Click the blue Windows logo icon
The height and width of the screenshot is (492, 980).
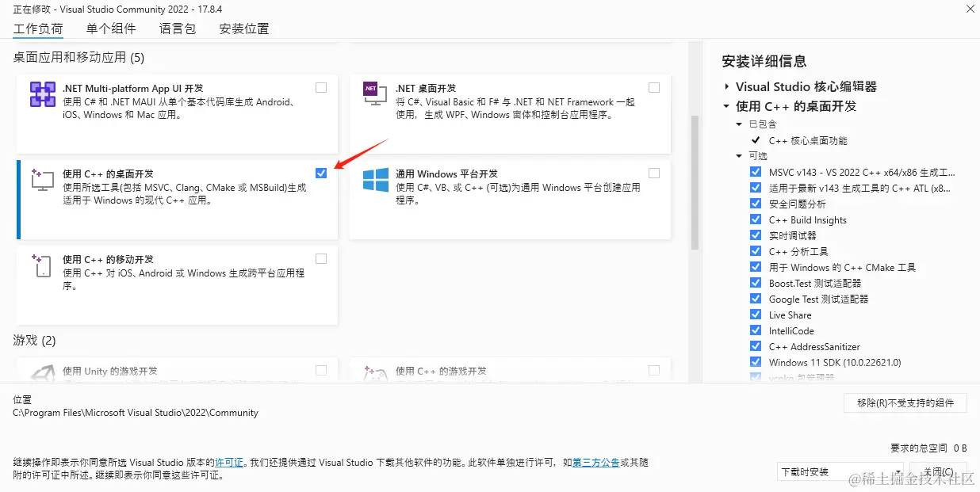(x=376, y=179)
